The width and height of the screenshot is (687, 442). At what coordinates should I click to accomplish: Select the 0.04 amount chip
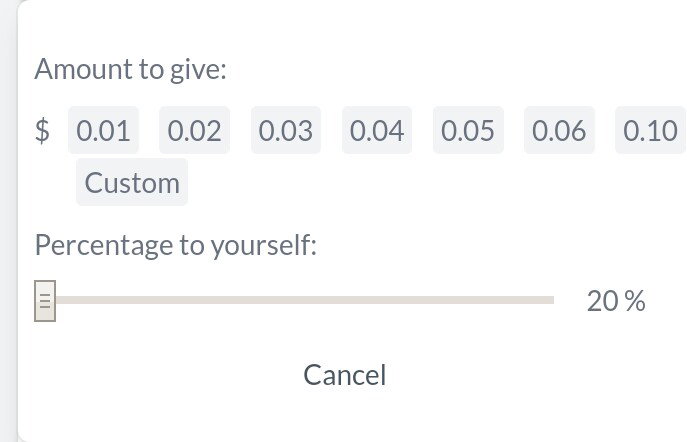point(377,130)
